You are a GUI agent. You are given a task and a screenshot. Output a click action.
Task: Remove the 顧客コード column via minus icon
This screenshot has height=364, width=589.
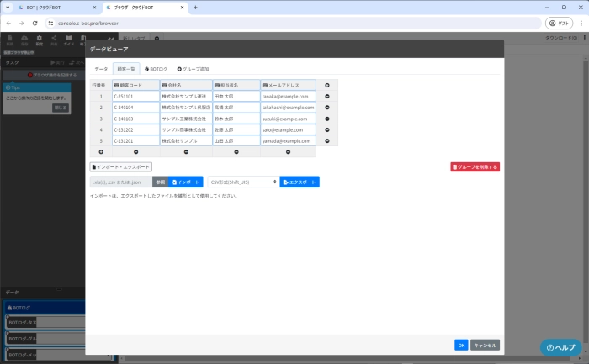(x=135, y=152)
